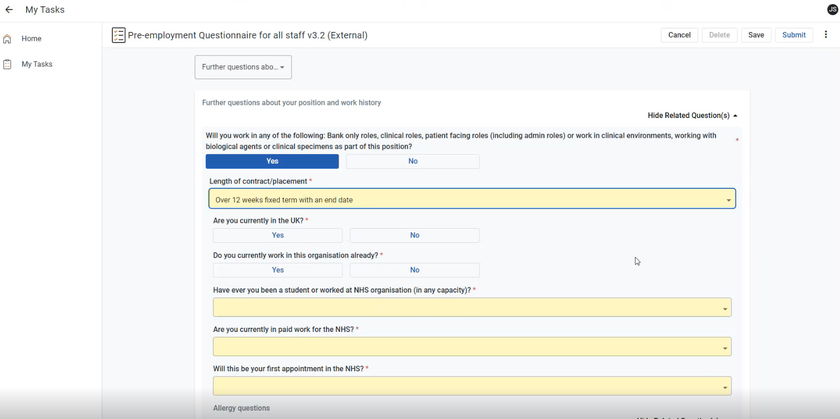840x419 pixels.
Task: Collapse Hide Related Question(s)
Action: [692, 115]
